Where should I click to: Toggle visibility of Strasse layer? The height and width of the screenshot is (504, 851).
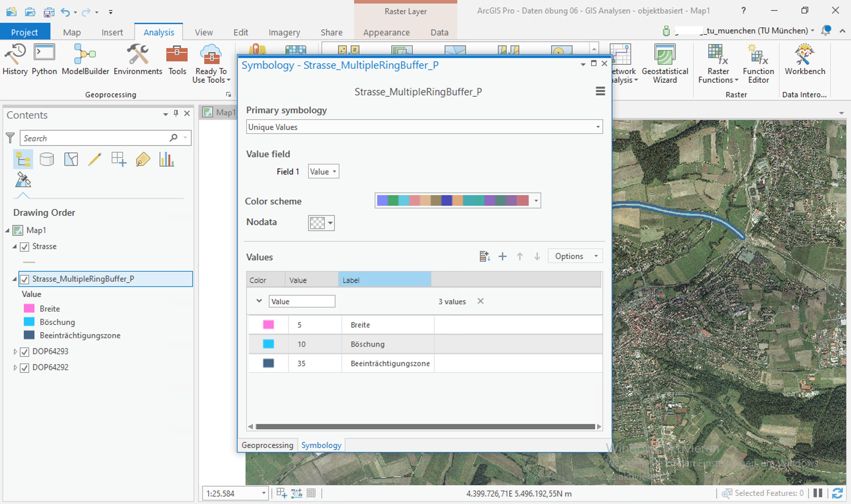tap(24, 247)
